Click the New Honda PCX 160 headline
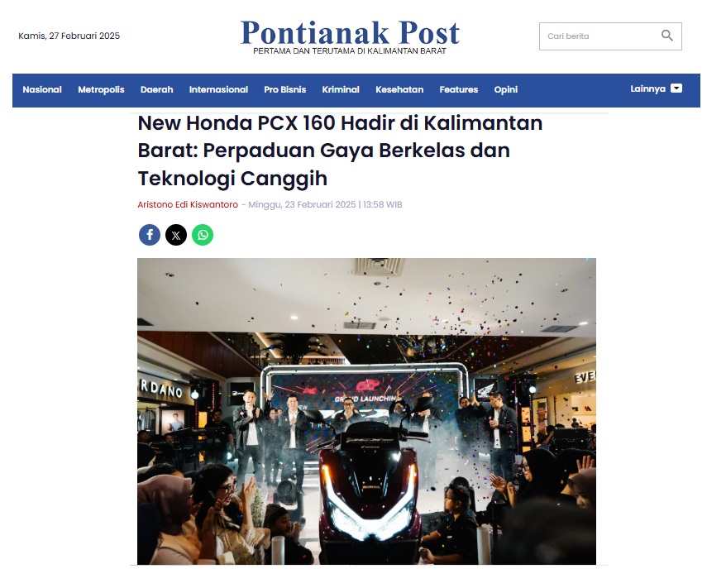Viewport: 726px width, 588px height. pos(340,151)
